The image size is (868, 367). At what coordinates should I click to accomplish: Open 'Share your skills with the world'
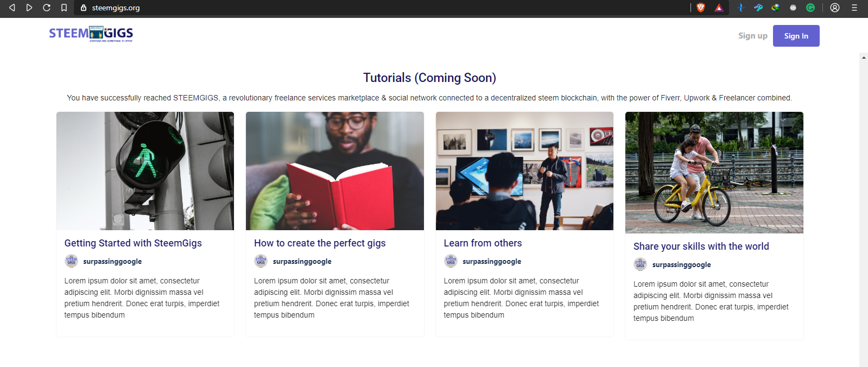701,246
